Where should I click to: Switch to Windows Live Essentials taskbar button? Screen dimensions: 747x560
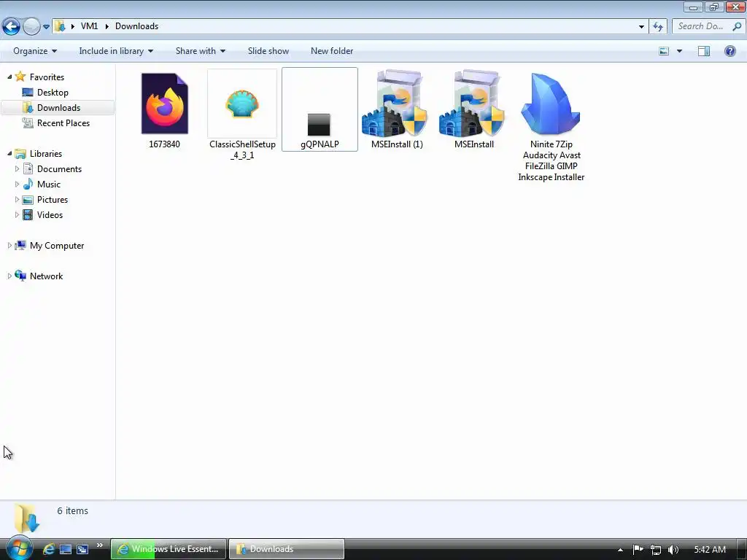tap(169, 549)
